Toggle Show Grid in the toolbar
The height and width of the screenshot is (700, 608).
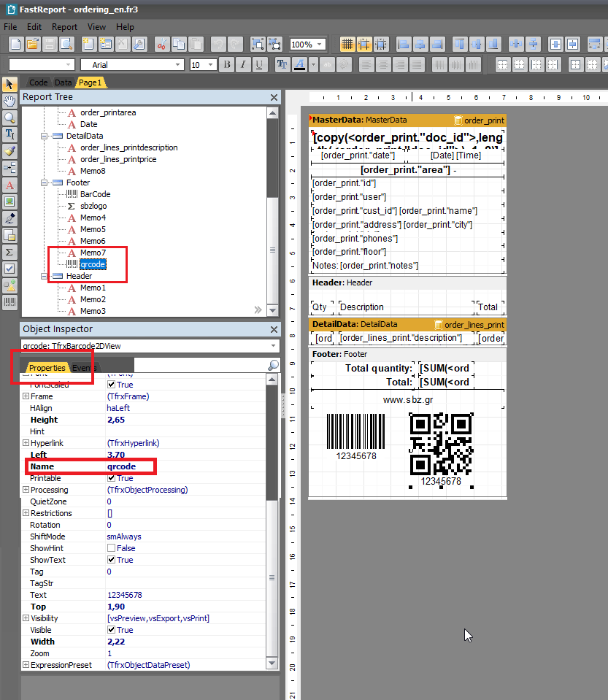coord(347,45)
